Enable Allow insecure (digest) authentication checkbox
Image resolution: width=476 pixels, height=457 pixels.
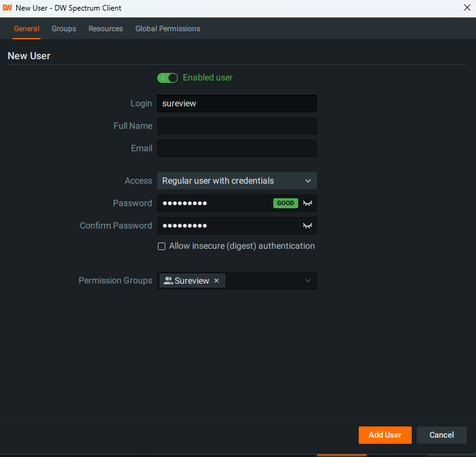(x=162, y=246)
